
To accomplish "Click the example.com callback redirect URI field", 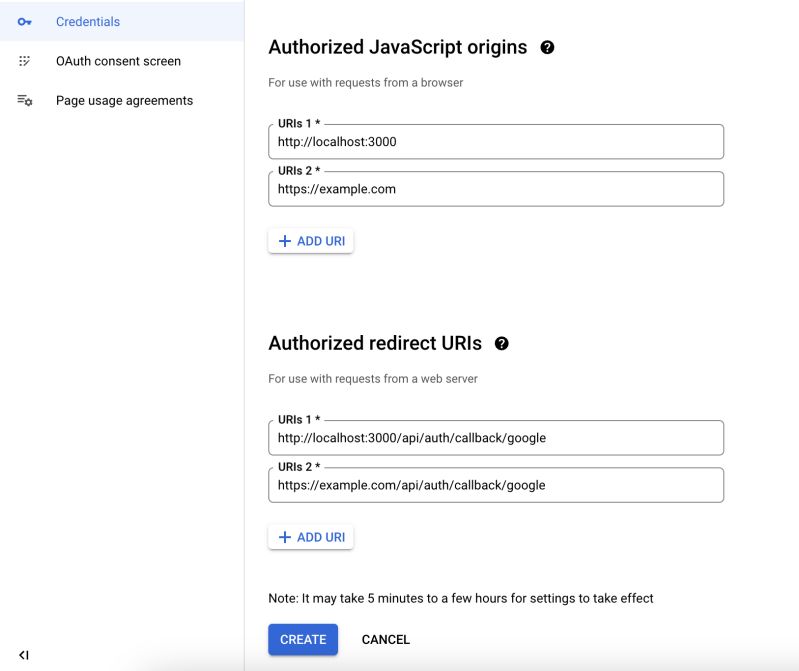I will (496, 485).
